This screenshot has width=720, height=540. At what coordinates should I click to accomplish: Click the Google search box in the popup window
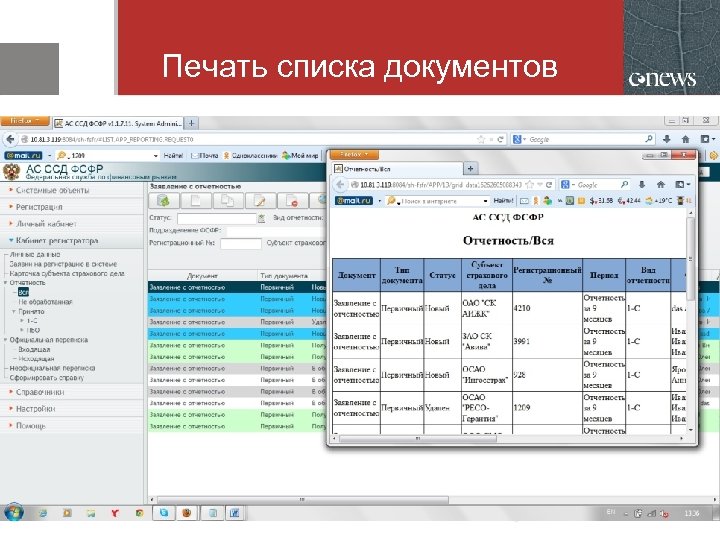click(595, 185)
